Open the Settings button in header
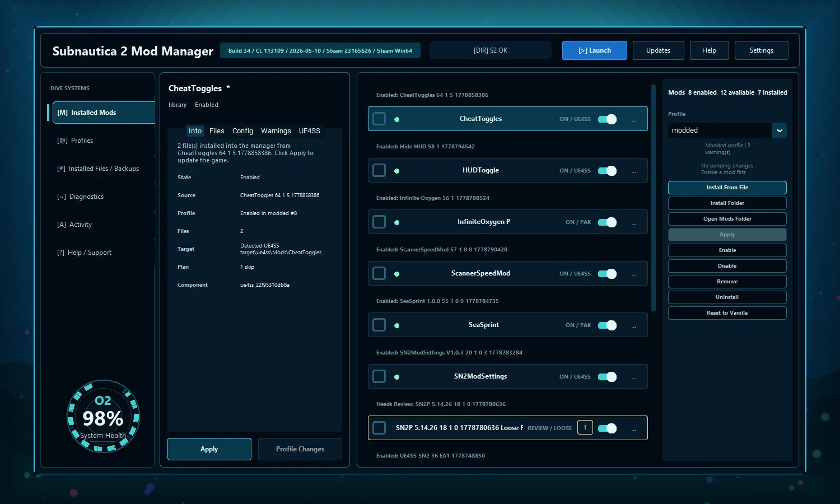 (x=761, y=50)
